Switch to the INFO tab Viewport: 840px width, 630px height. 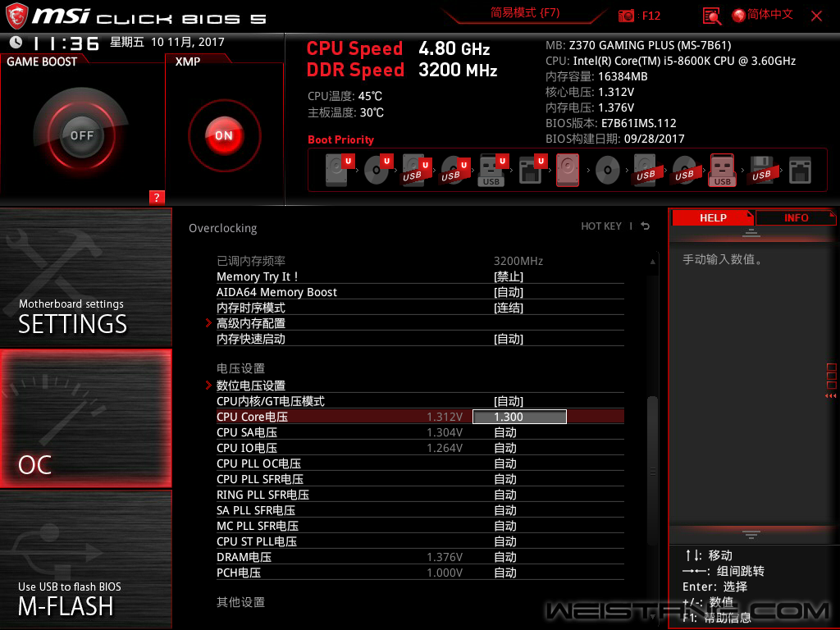click(x=796, y=218)
